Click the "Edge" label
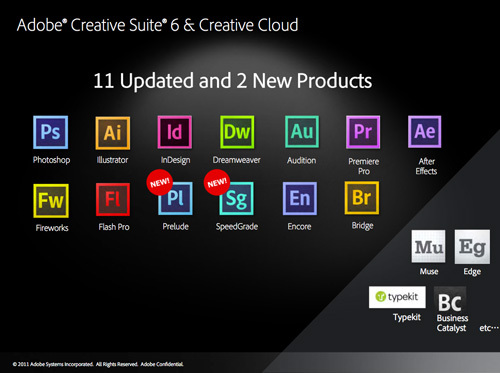 pyautogui.click(x=472, y=272)
